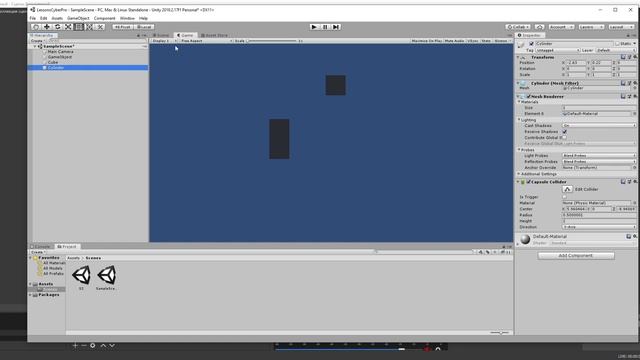
Task: Toggle the Is Trigger checkbox
Action: [x=564, y=197]
